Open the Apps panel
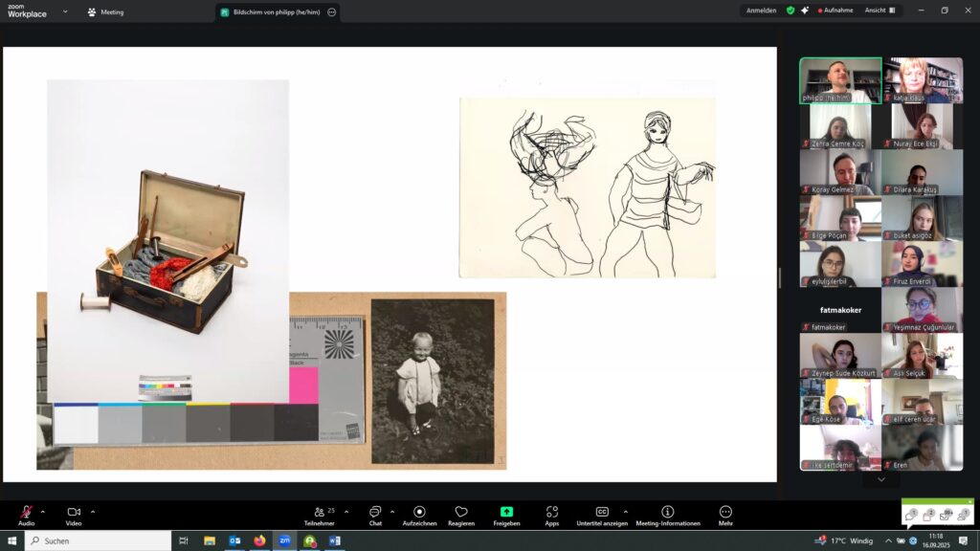This screenshot has width=980, height=551. pos(552,513)
